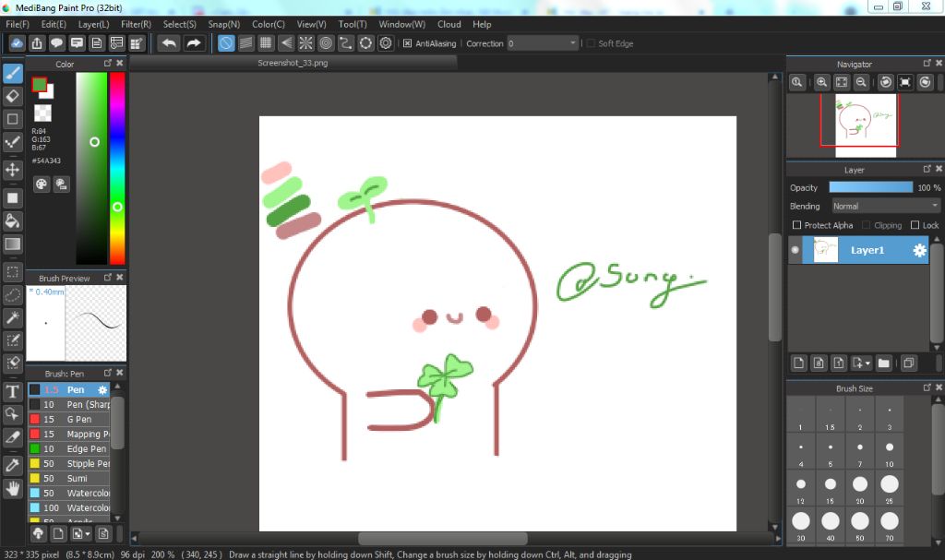The image size is (945, 560).
Task: Turn snap off icon in toolbar
Action: (x=226, y=43)
